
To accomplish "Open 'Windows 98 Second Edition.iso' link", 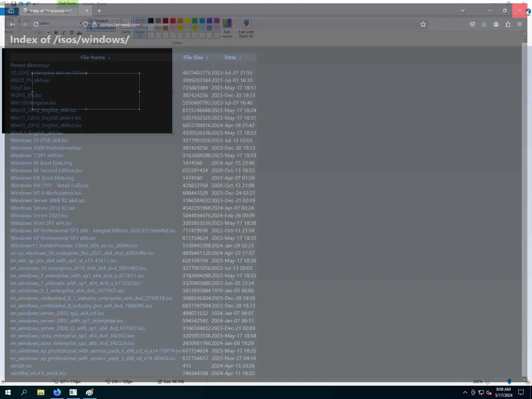I will point(47,170).
